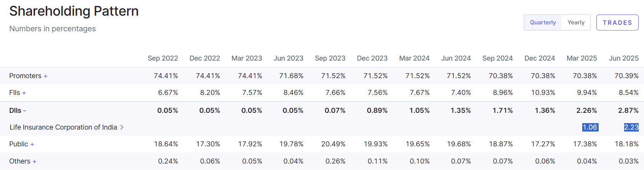Click the DIIs 2.87% value
The width and height of the screenshot is (644, 170).
click(x=628, y=111)
